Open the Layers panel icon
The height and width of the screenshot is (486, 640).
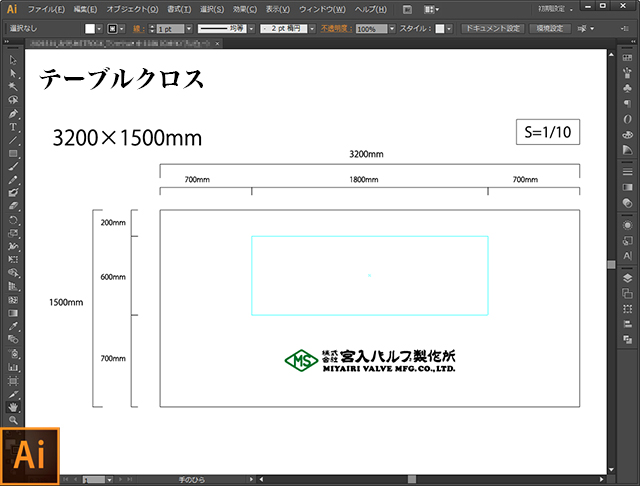pyautogui.click(x=627, y=278)
